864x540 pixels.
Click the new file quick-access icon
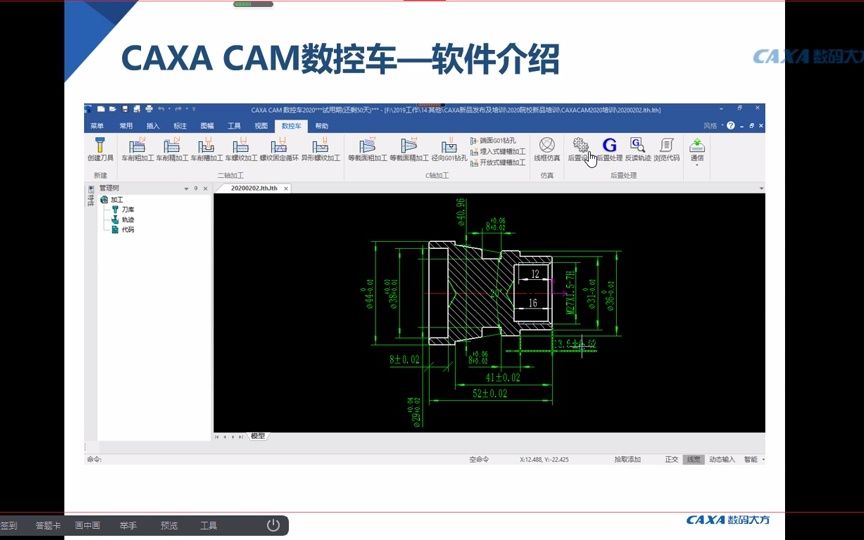[101, 109]
